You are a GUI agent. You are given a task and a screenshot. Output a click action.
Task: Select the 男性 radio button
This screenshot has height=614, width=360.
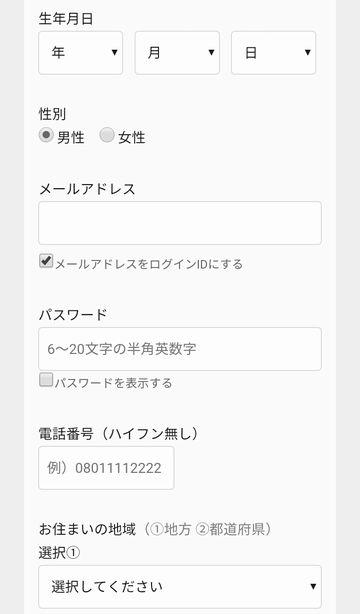pyautogui.click(x=46, y=135)
